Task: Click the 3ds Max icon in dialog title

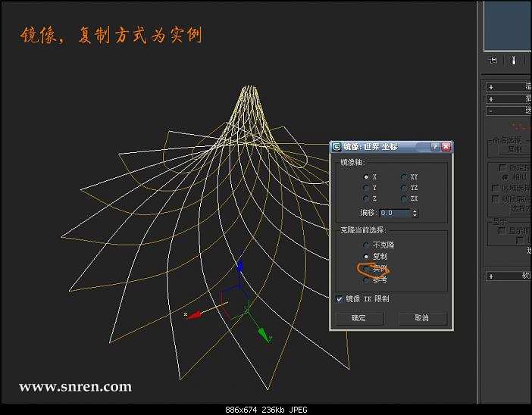Action: tap(336, 147)
